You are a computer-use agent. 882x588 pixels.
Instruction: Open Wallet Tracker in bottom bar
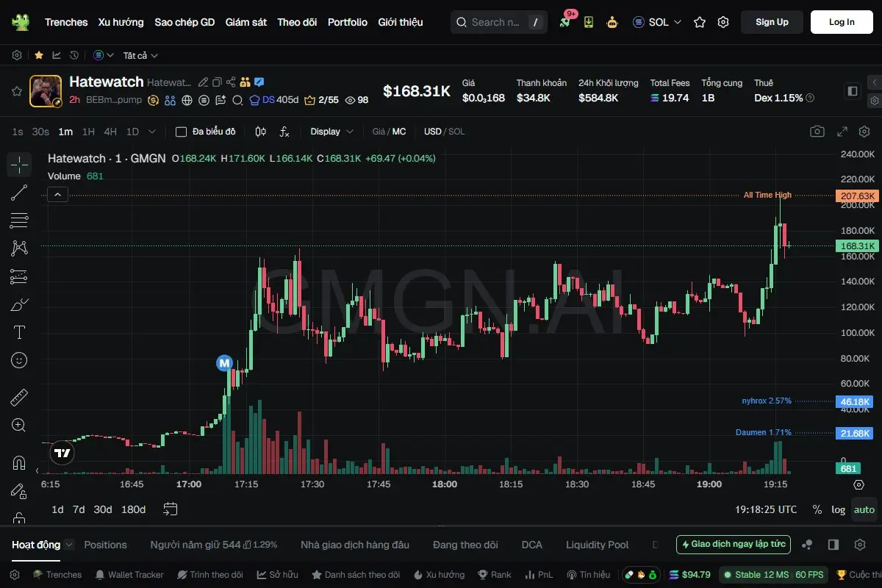129,575
